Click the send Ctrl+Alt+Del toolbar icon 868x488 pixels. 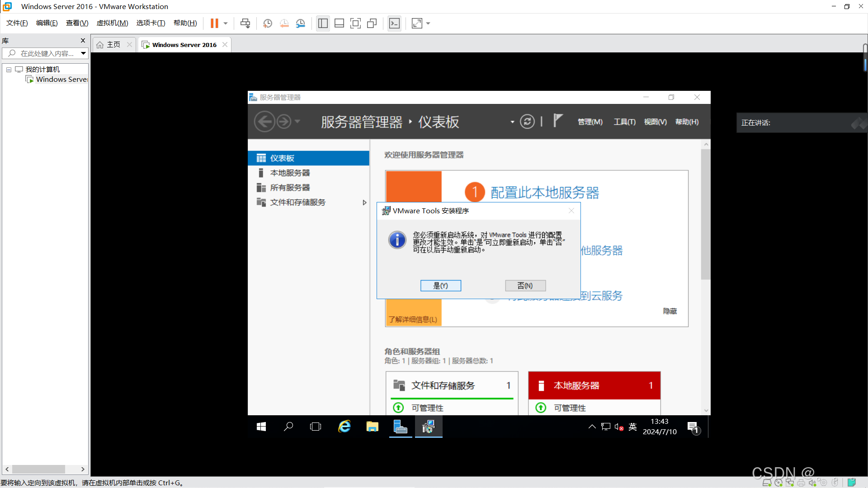coord(245,23)
